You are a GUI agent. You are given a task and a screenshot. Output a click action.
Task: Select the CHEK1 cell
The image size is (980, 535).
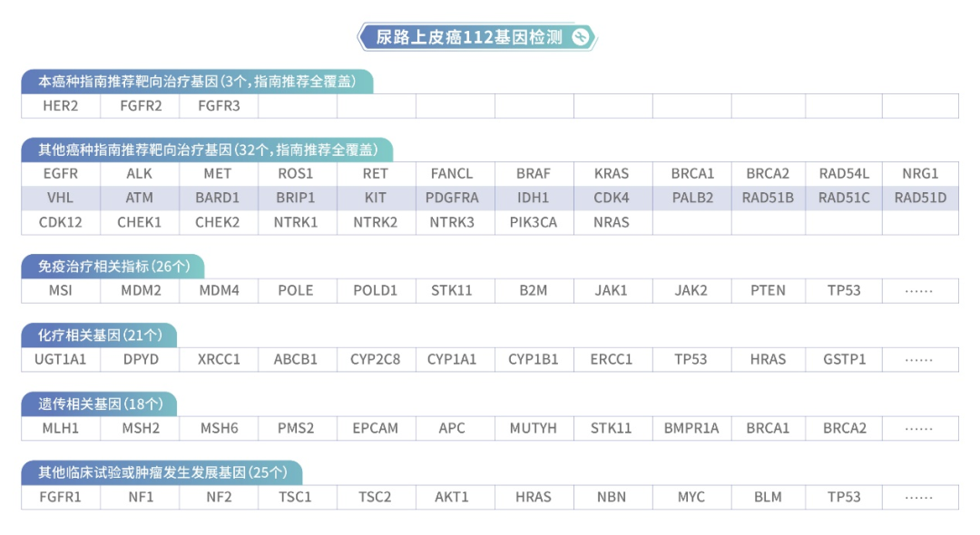tap(140, 222)
